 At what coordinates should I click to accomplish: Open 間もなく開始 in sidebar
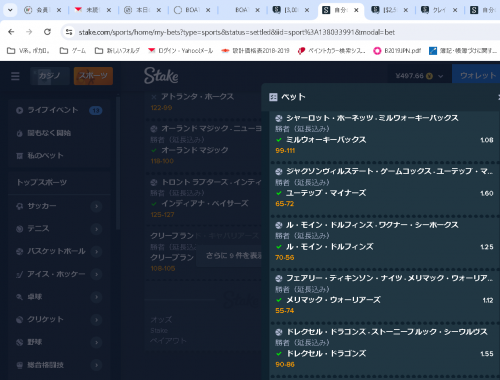(x=59, y=133)
